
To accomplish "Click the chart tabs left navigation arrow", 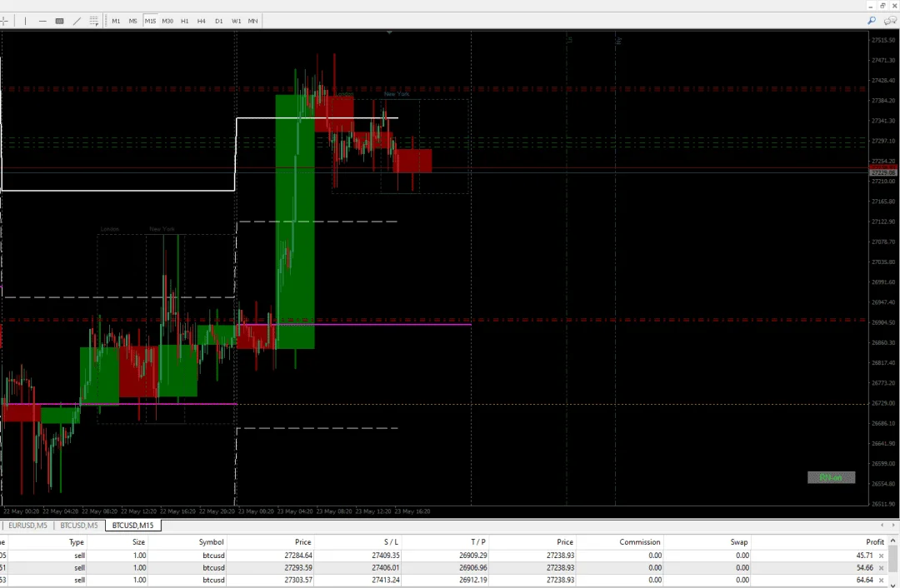I will coord(882,525).
